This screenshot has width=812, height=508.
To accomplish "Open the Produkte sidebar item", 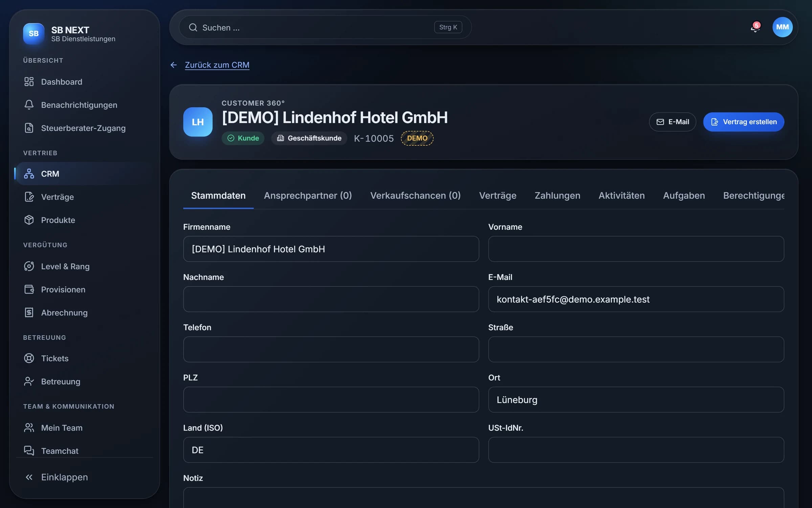I will (x=84, y=220).
